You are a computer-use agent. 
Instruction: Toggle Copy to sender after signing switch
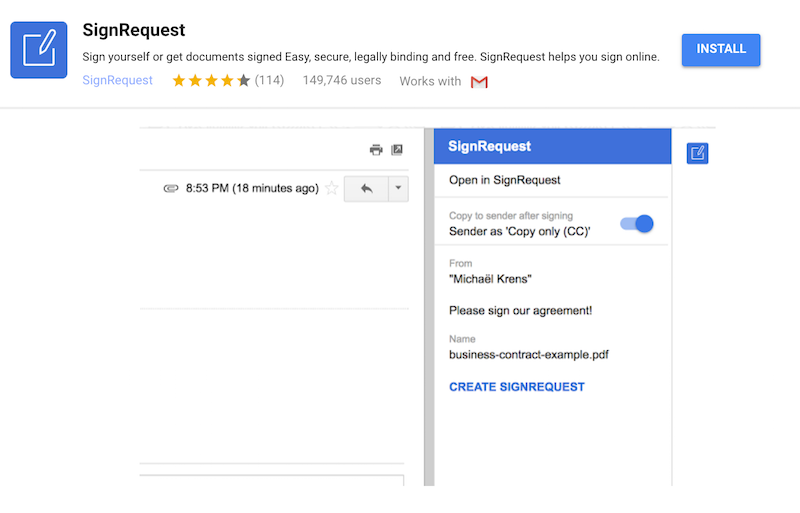coord(637,224)
